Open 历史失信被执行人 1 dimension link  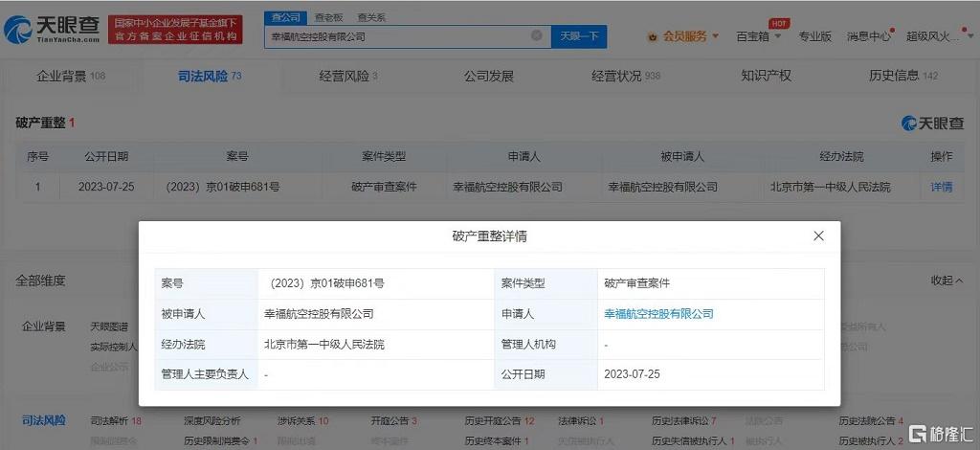[x=693, y=441]
